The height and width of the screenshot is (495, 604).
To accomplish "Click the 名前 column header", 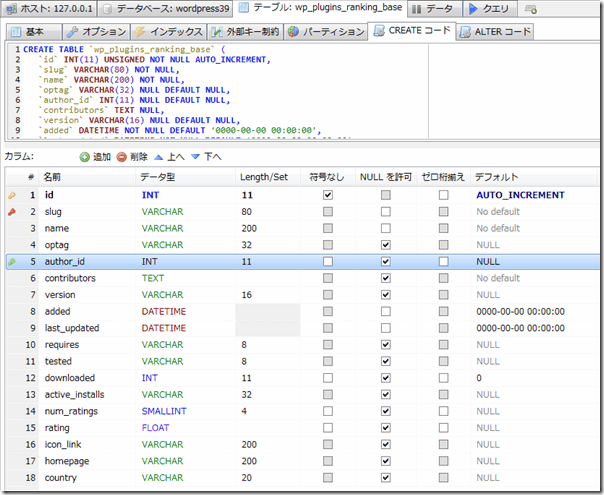I will coord(87,177).
